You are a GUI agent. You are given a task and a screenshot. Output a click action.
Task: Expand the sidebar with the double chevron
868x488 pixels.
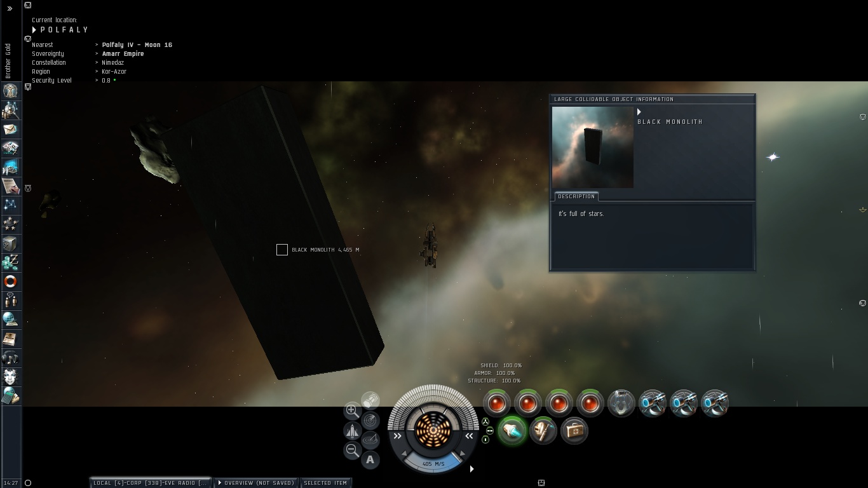pos(10,9)
